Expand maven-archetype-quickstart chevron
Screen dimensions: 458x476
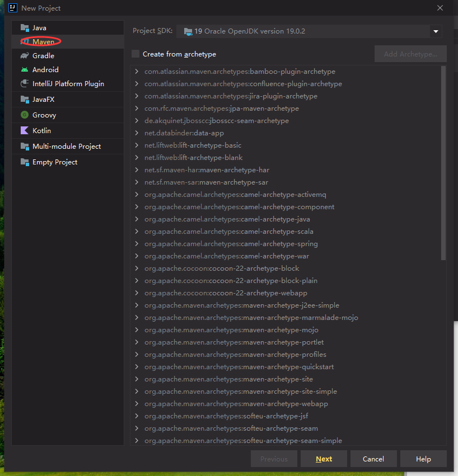click(137, 367)
